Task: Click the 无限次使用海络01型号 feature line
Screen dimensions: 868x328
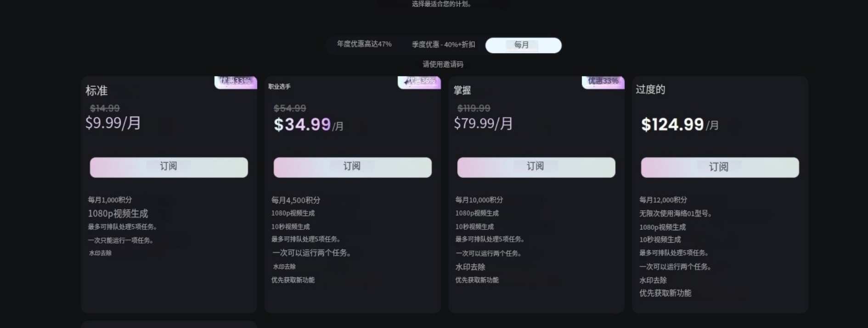Action: 676,213
